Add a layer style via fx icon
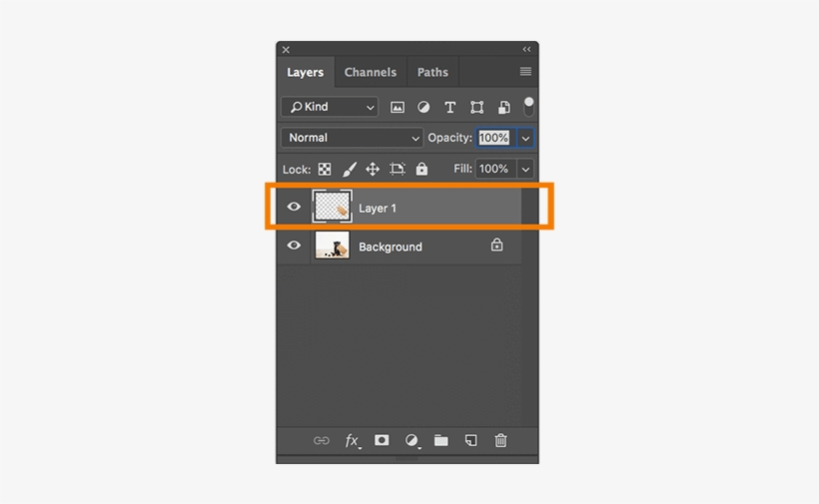 point(352,440)
